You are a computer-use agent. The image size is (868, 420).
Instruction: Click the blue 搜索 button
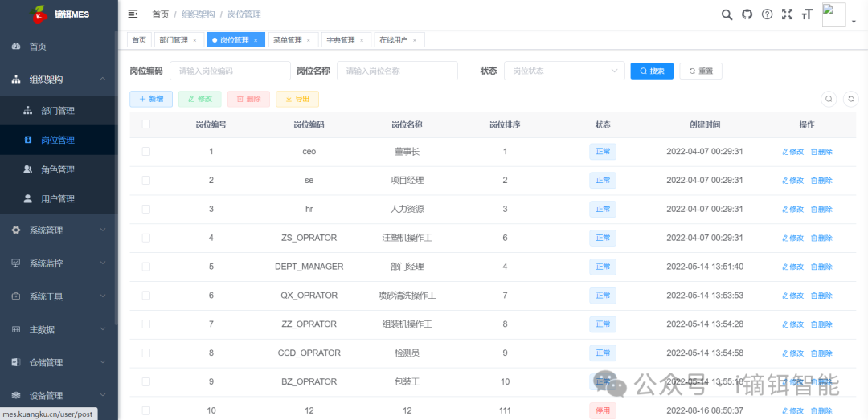coord(652,71)
